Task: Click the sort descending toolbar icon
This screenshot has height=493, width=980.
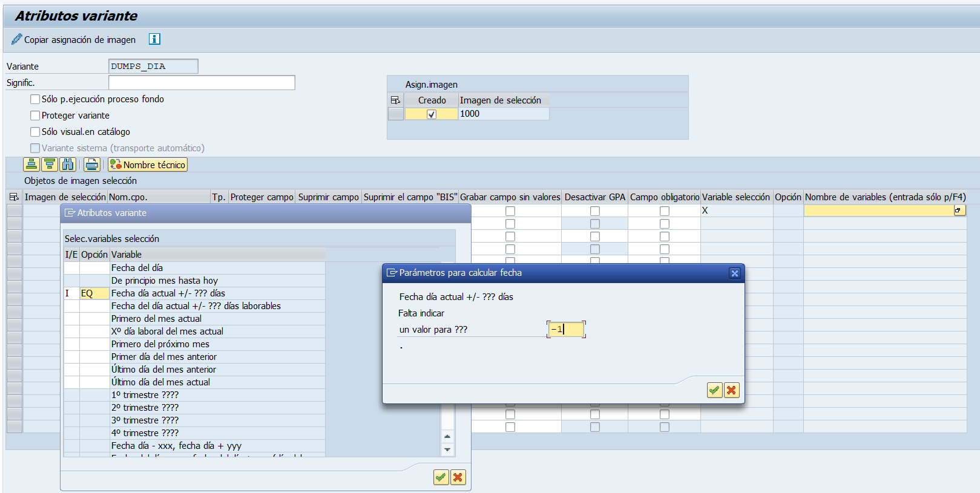Action: [x=50, y=165]
